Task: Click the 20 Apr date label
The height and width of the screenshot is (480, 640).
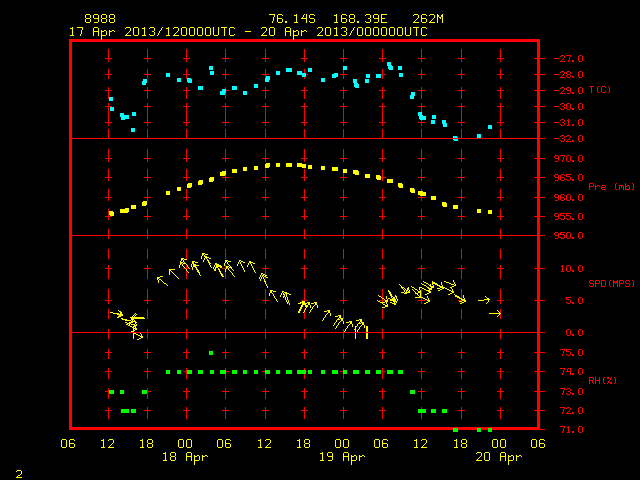Action: pos(498,457)
